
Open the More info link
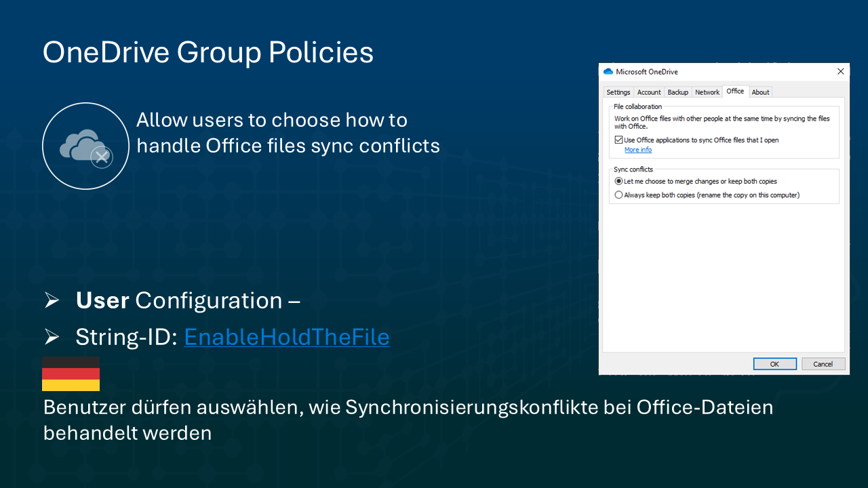pos(637,150)
